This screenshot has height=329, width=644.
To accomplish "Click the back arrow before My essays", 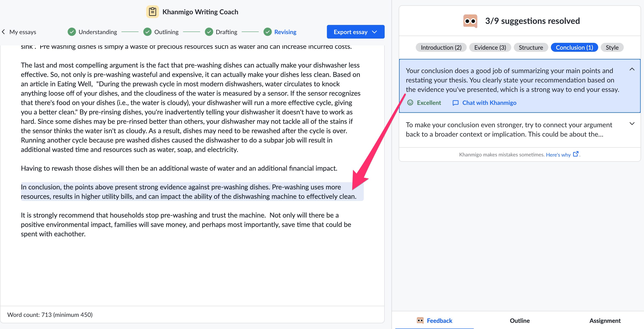I will 3,32.
